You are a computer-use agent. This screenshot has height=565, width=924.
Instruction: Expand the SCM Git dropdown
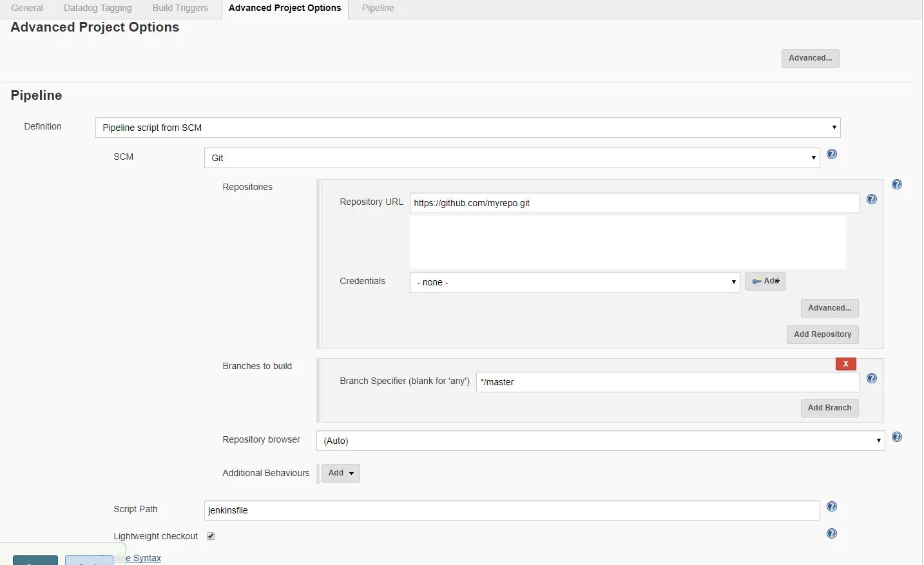click(512, 158)
